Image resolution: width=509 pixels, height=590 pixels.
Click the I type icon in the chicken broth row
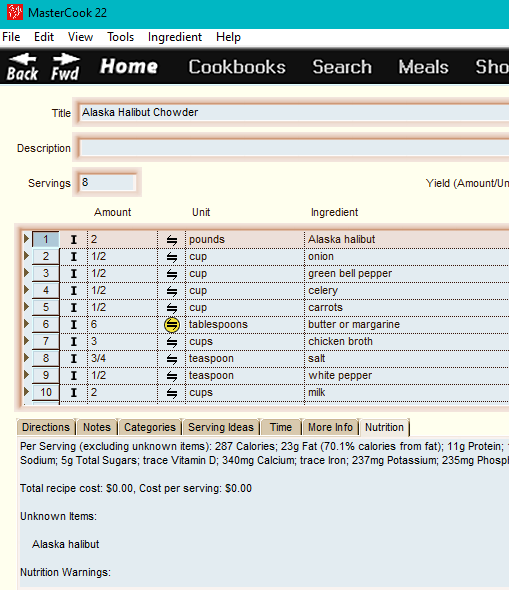[74, 342]
